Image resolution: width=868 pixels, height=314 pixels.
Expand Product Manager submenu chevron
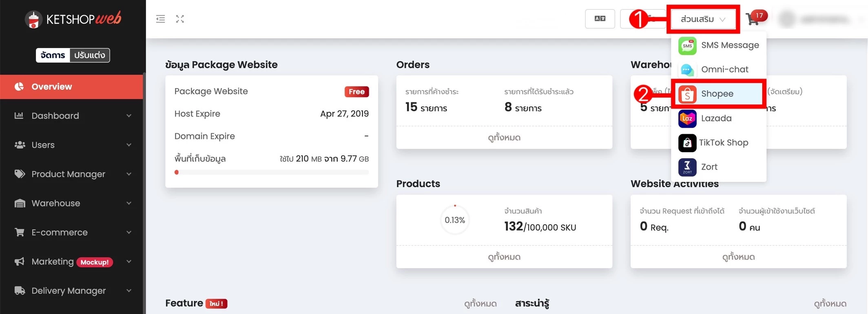tap(129, 174)
